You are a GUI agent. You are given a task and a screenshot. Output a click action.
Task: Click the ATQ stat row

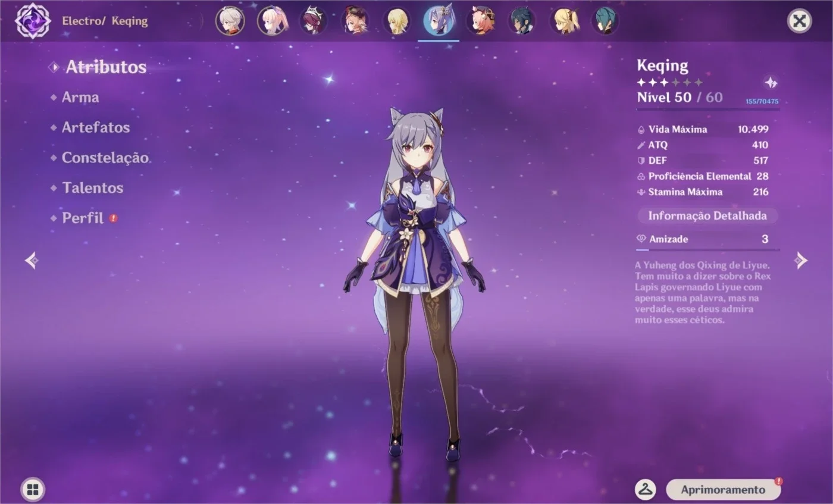[x=703, y=145]
